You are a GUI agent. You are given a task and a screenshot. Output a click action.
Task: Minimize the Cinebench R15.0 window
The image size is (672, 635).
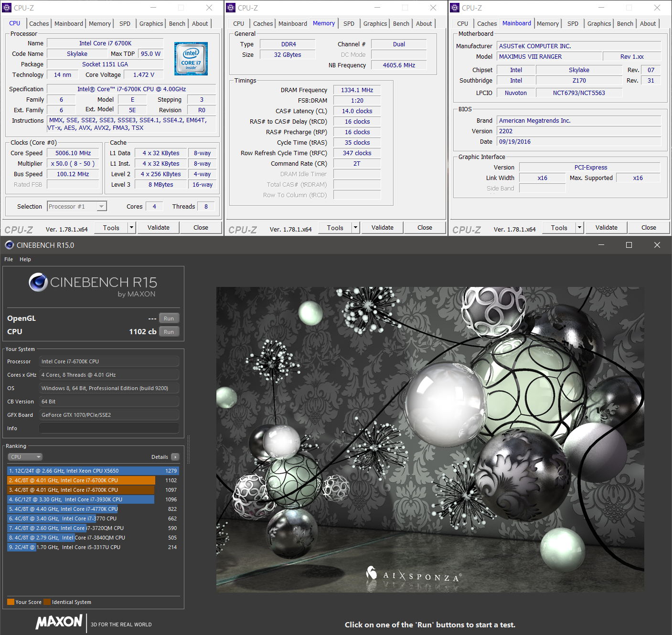601,245
